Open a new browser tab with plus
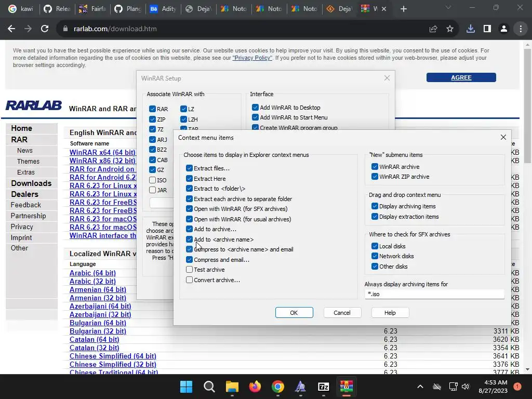This screenshot has height=399, width=532. click(403, 9)
